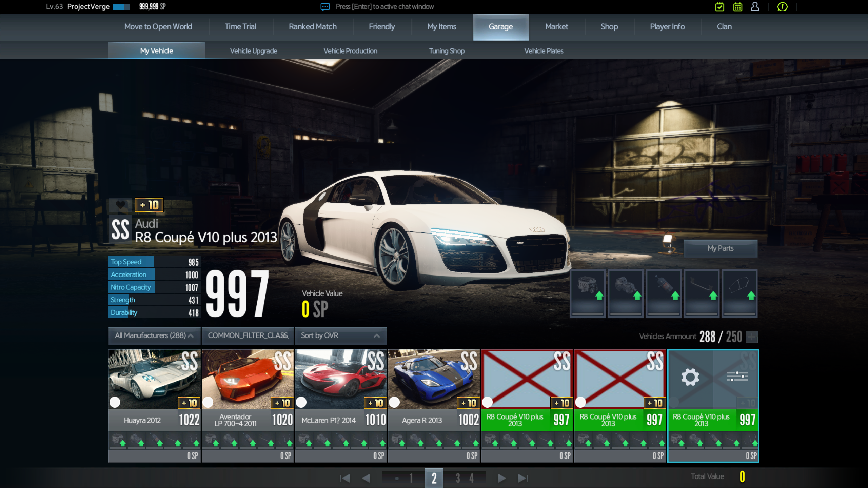This screenshot has height=488, width=868.
Task: Open the Vehicle Plates subtab
Action: (x=544, y=51)
